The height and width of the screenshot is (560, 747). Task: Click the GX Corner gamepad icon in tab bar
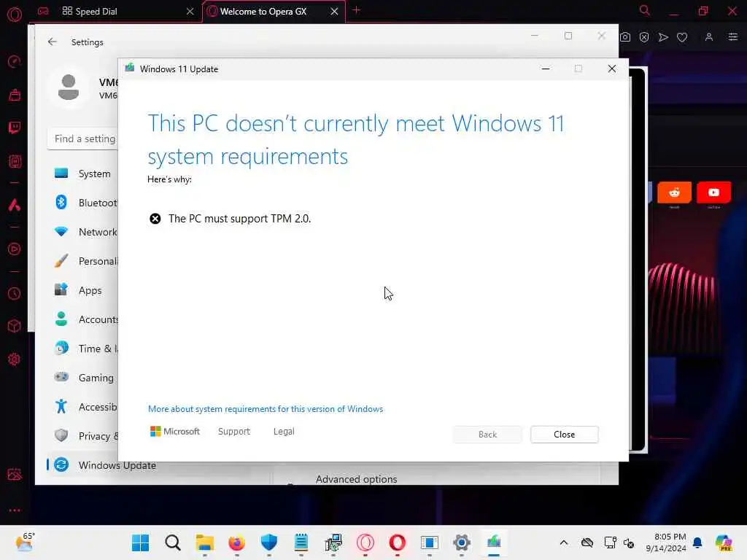tap(43, 11)
